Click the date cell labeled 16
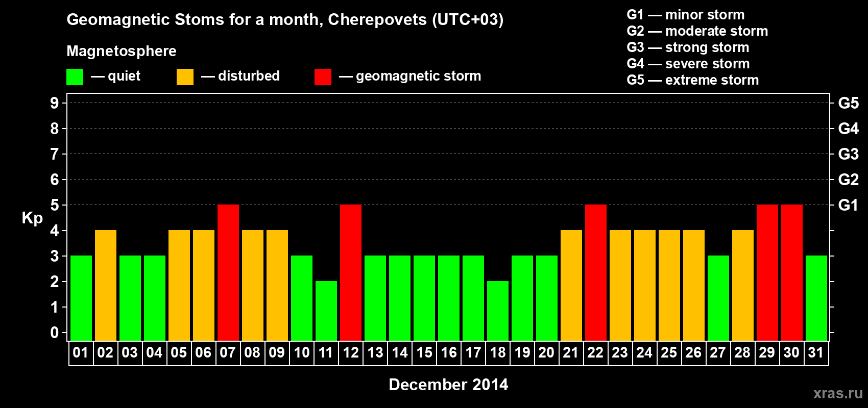868x408 pixels. tap(449, 353)
